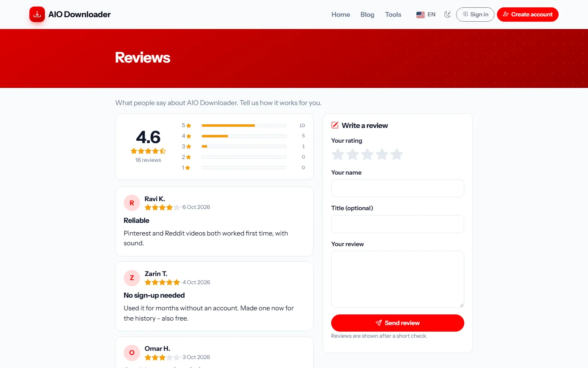Click the pencil icon beside Write a review
588x368 pixels.
[x=335, y=125]
